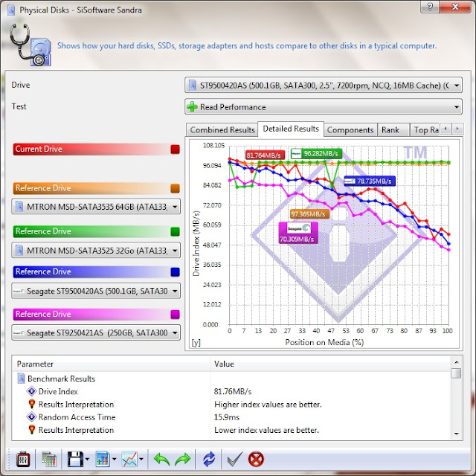The height and width of the screenshot is (476, 476).
Task: Click the results list scroll-down arrow
Action: [456, 434]
